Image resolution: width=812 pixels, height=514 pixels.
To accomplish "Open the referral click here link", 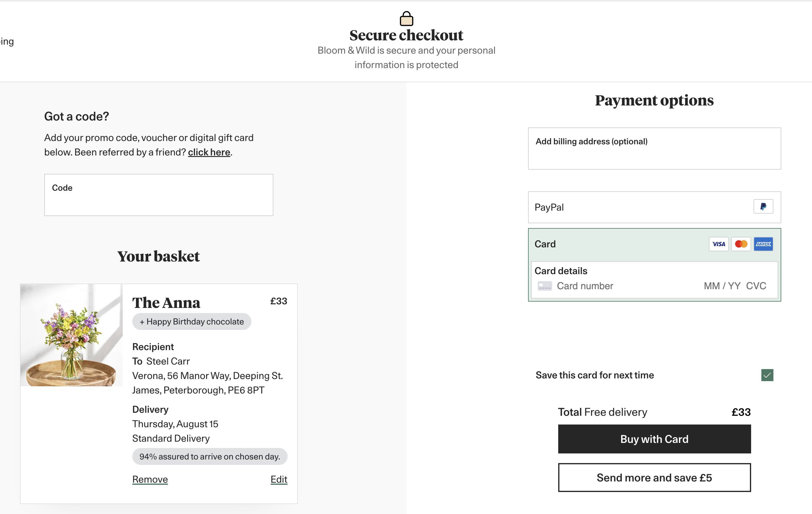I will click(209, 152).
